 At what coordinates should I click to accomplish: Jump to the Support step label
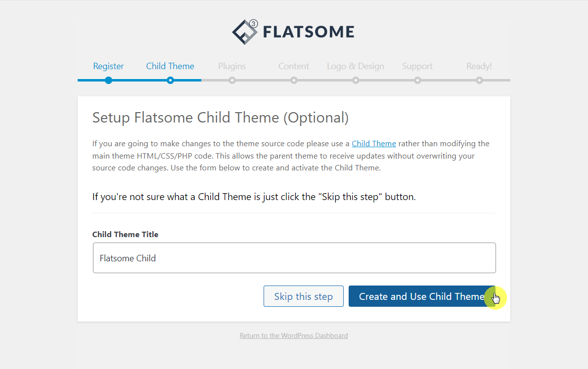[417, 66]
